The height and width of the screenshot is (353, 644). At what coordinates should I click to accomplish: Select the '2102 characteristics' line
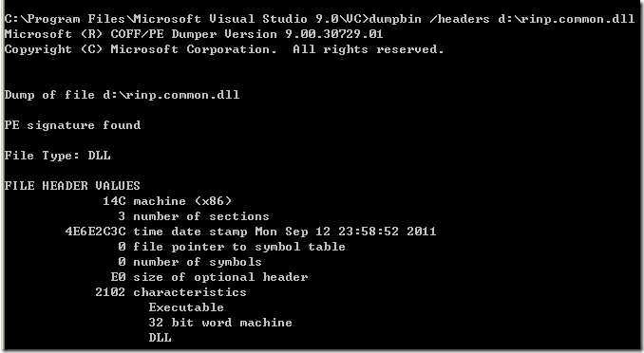point(171,292)
